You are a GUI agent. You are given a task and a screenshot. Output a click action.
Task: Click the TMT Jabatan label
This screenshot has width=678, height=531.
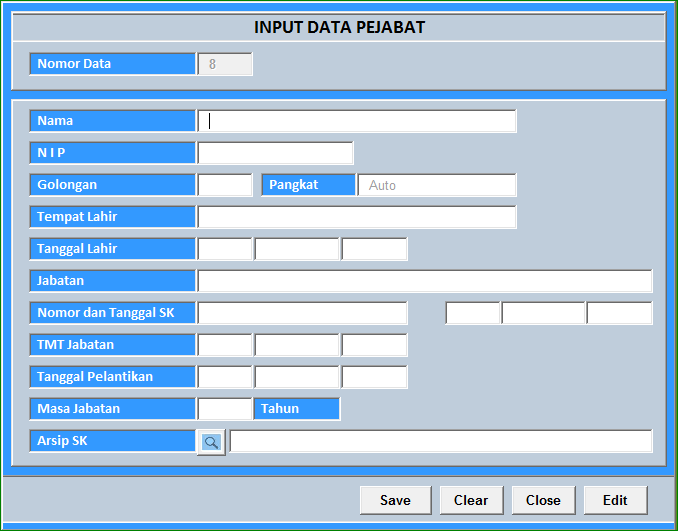click(x=112, y=345)
